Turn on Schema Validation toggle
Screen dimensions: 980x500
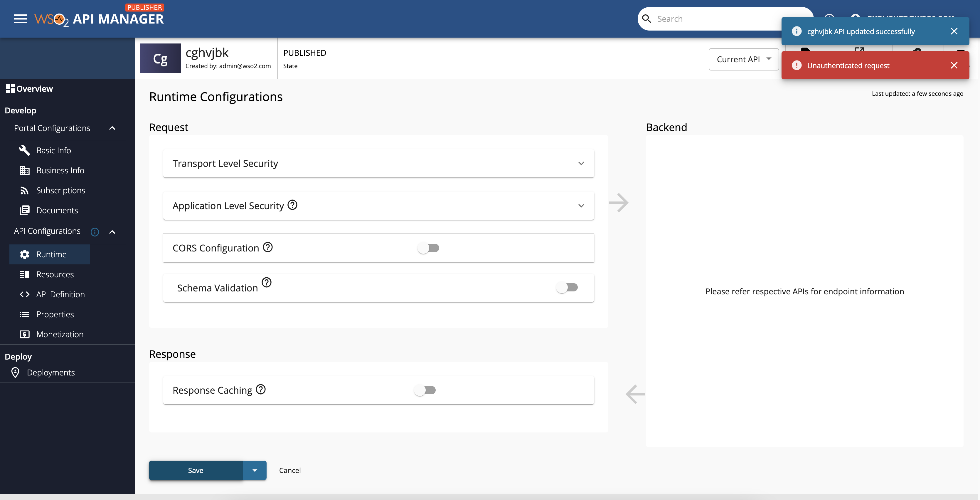point(566,287)
